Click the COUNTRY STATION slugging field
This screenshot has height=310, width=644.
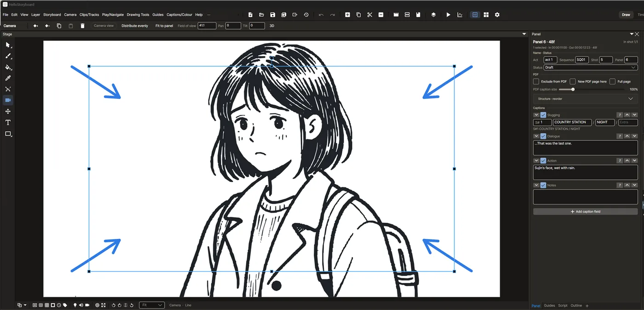point(572,122)
